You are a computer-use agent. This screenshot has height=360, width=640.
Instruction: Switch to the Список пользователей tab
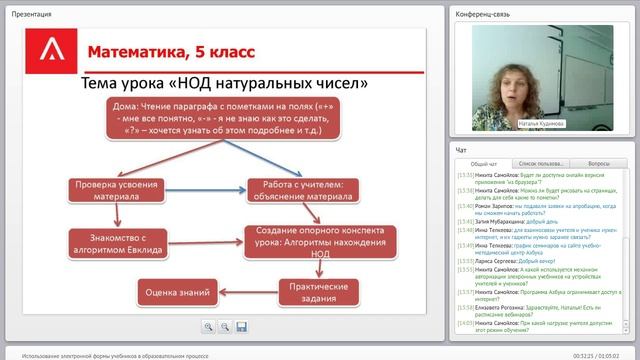541,164
